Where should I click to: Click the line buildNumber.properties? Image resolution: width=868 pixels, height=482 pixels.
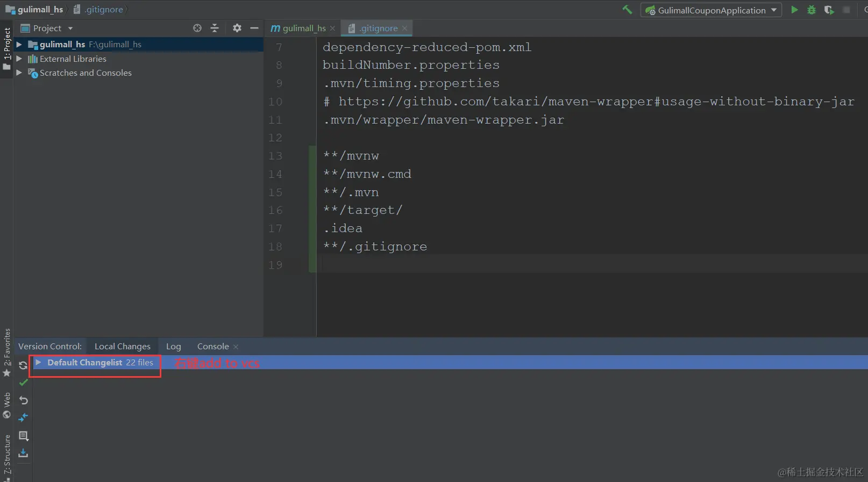click(411, 65)
